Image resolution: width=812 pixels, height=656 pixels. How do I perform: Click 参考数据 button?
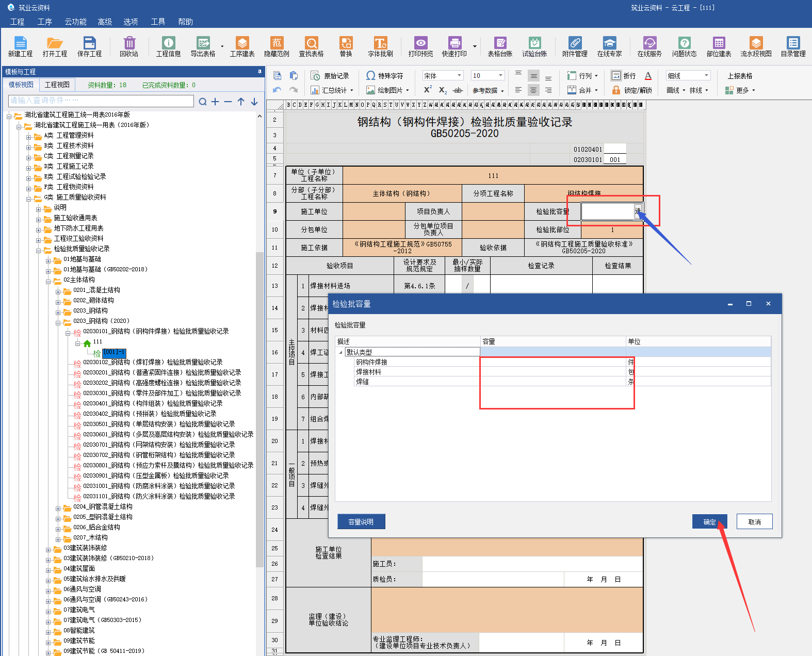tap(488, 90)
